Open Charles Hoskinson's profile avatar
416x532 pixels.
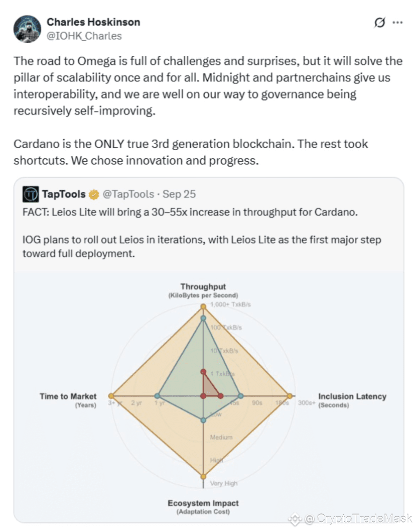[29, 28]
